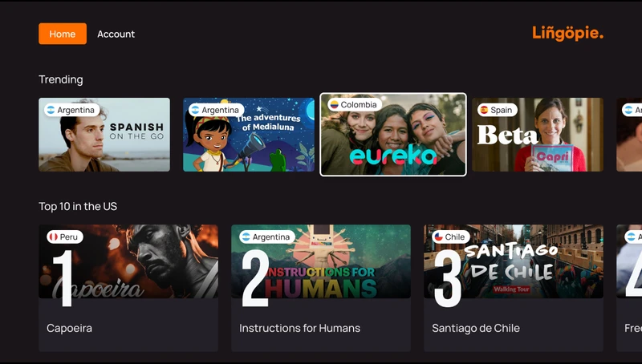Open The Adventures of Medialuna show

click(249, 135)
